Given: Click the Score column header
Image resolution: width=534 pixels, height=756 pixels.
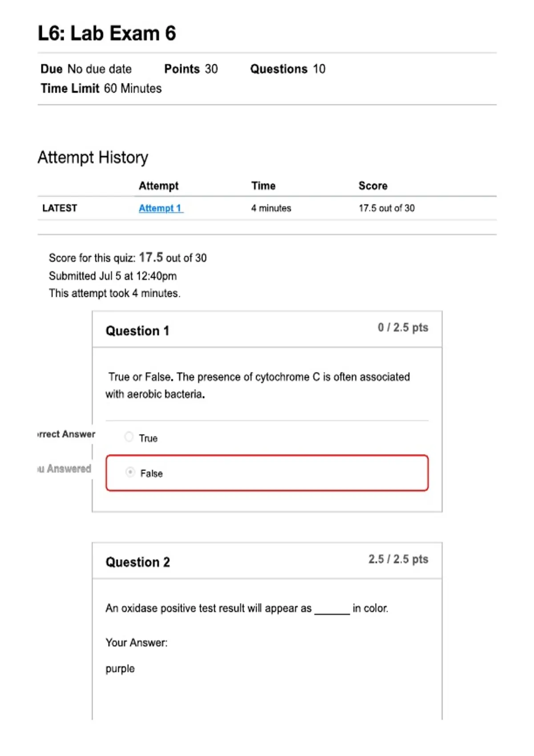Looking at the screenshot, I should [373, 186].
